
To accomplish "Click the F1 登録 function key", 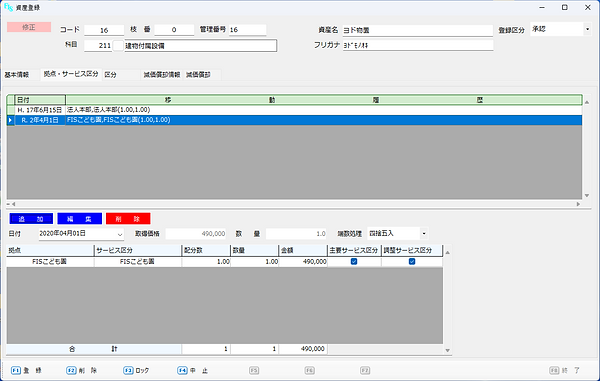I will pyautogui.click(x=26, y=370).
